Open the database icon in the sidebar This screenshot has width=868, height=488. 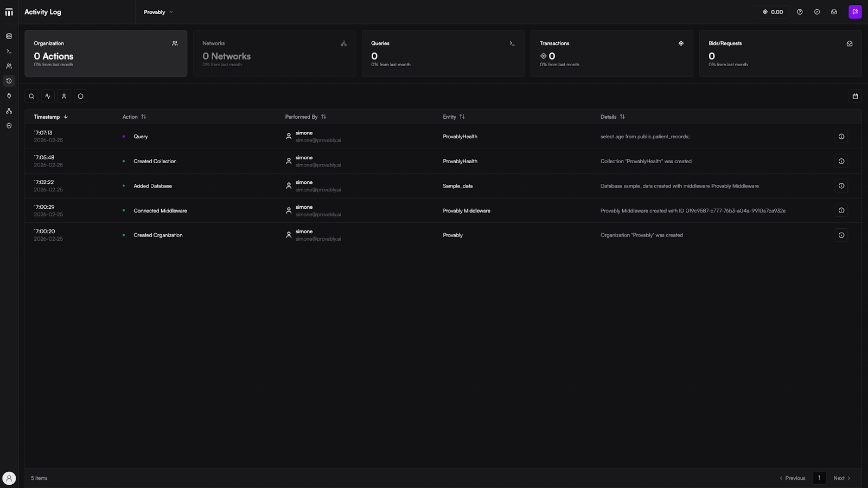pyautogui.click(x=9, y=36)
